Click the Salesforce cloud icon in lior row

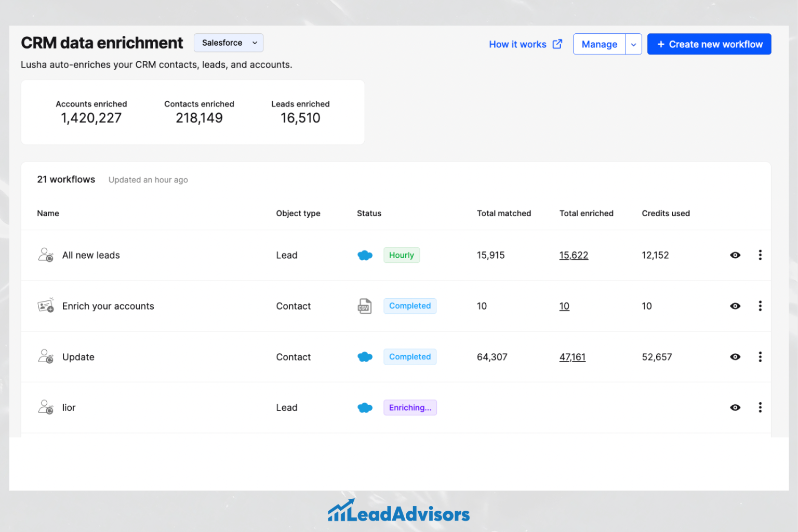coord(365,408)
